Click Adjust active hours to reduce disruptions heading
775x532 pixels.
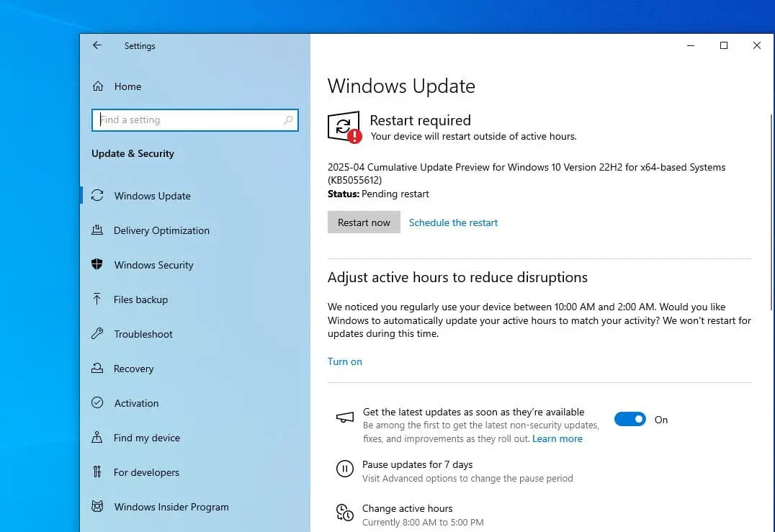(457, 278)
